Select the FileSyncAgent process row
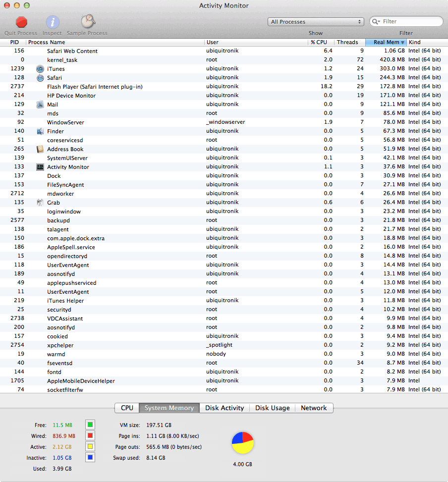Image resolution: width=448 pixels, height=482 pixels. click(224, 185)
